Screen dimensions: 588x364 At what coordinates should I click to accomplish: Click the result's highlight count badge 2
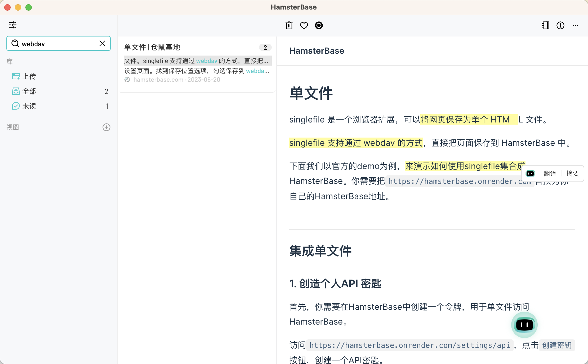tap(265, 47)
